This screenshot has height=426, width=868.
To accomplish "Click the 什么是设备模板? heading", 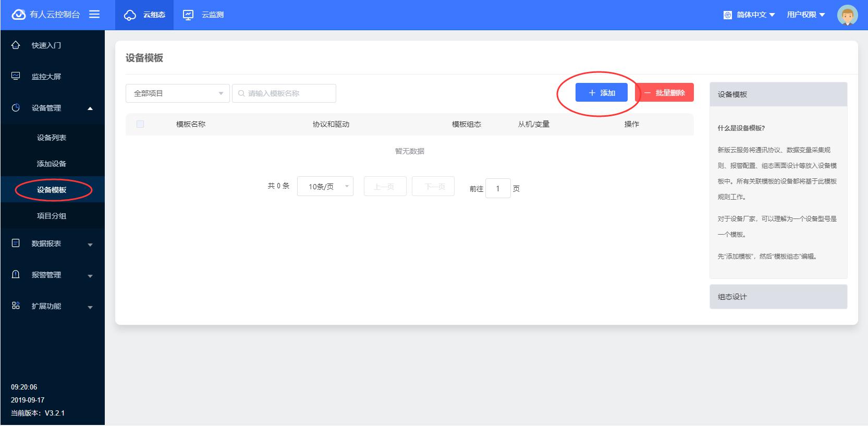I will pos(741,128).
